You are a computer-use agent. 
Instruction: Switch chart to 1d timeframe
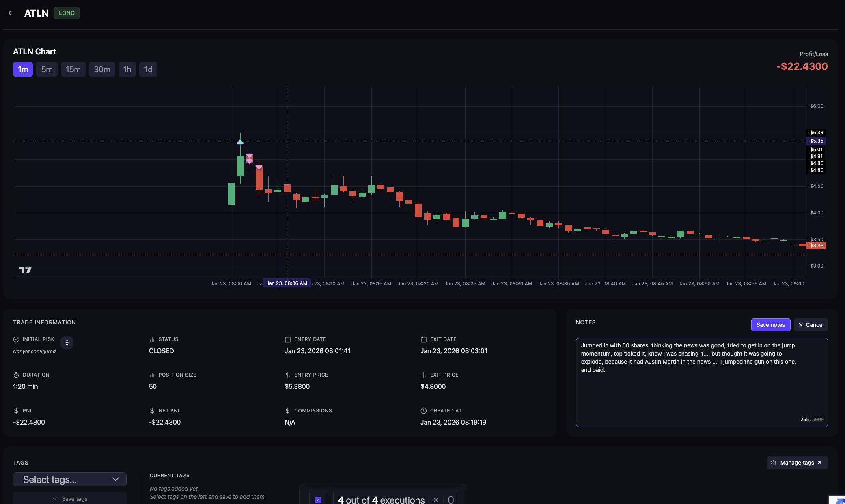point(148,69)
